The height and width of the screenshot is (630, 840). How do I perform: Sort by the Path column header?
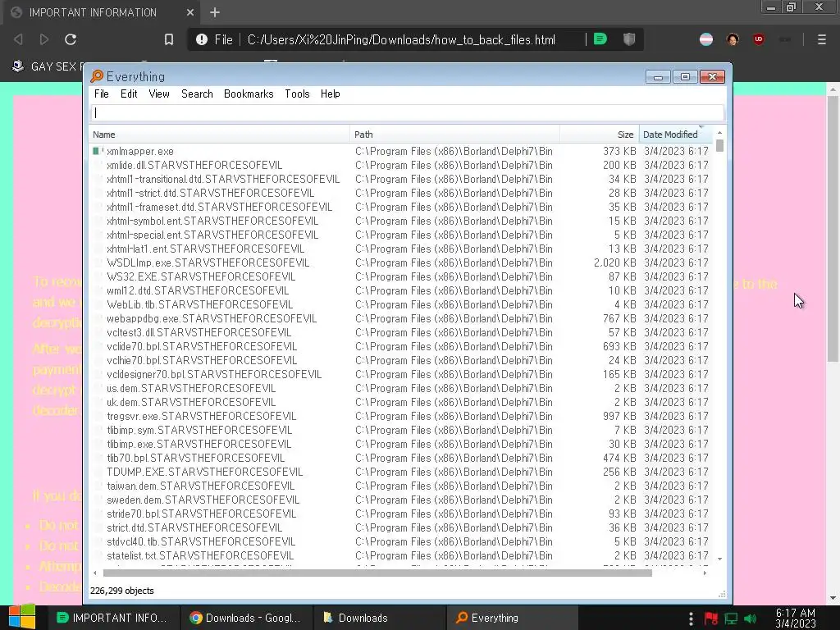click(454, 135)
